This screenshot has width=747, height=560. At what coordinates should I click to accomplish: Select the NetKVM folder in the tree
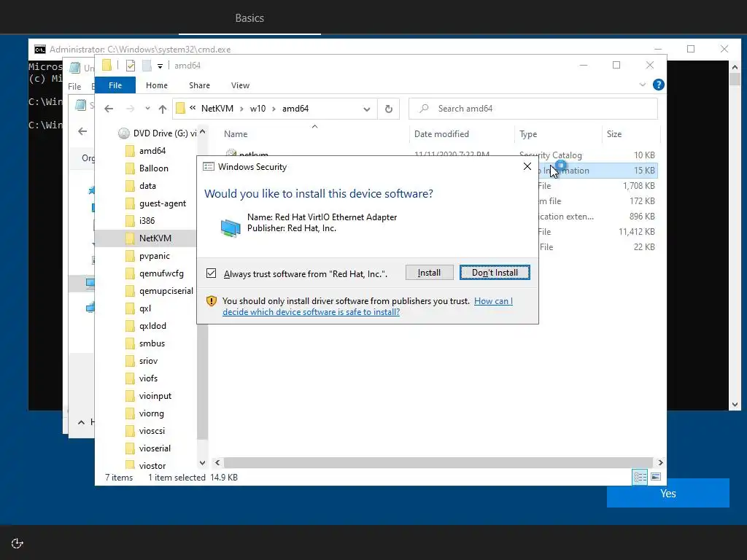[x=155, y=238]
